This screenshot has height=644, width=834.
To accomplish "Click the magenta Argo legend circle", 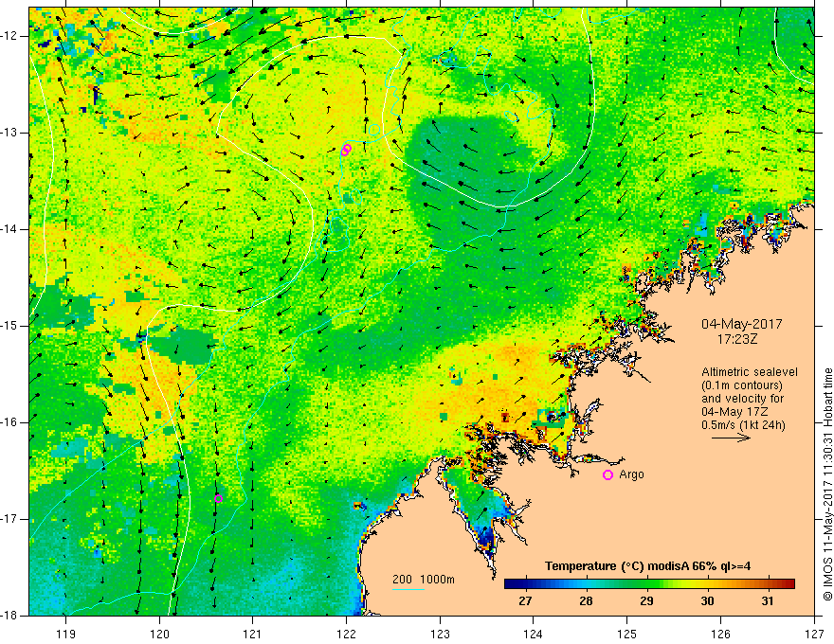I will 607,474.
